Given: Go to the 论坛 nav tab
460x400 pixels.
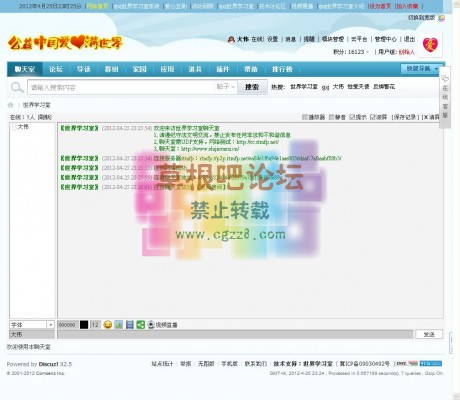Looking at the screenshot, I should pos(56,69).
